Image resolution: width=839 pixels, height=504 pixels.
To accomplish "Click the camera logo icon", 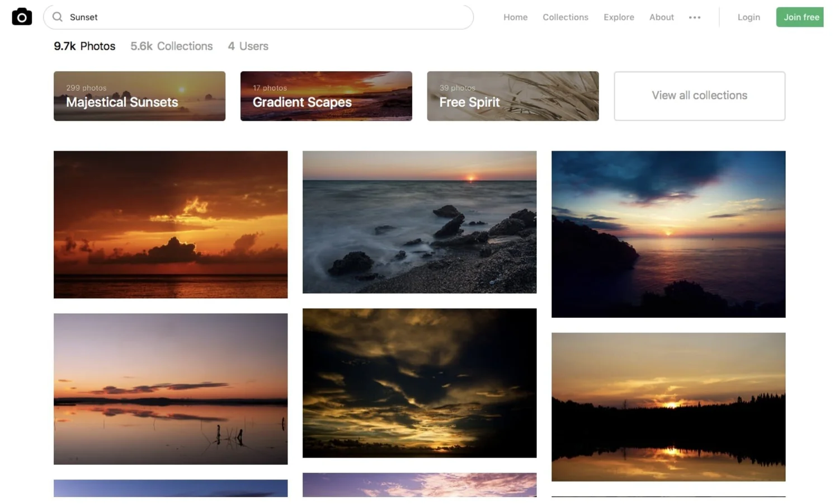I will coord(22,16).
